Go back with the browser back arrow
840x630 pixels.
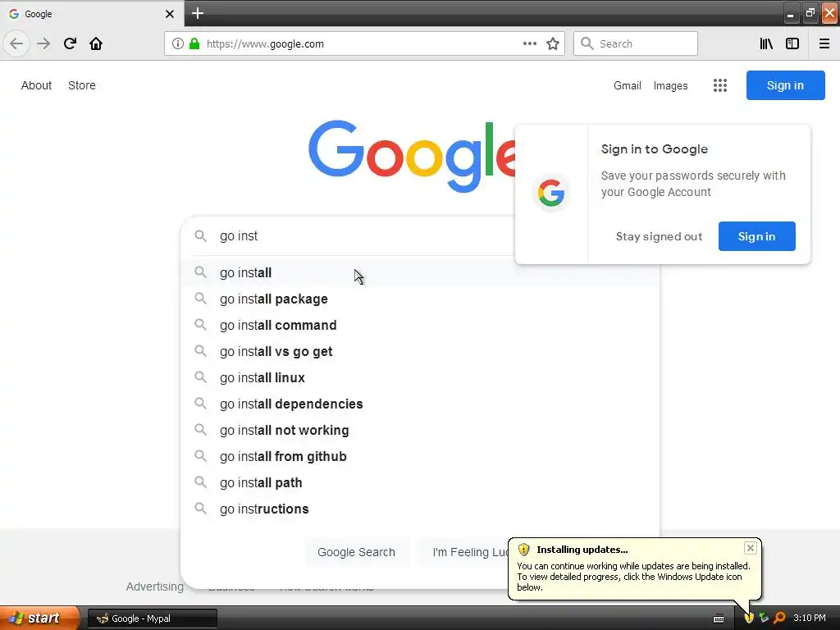(16, 43)
